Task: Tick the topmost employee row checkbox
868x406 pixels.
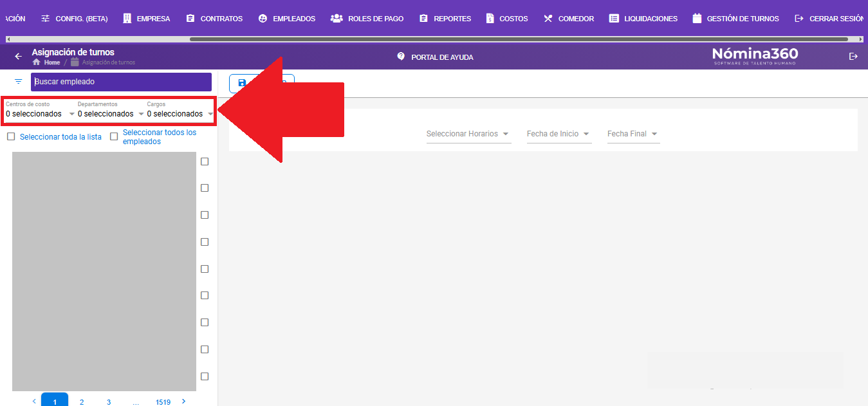Action: click(205, 161)
